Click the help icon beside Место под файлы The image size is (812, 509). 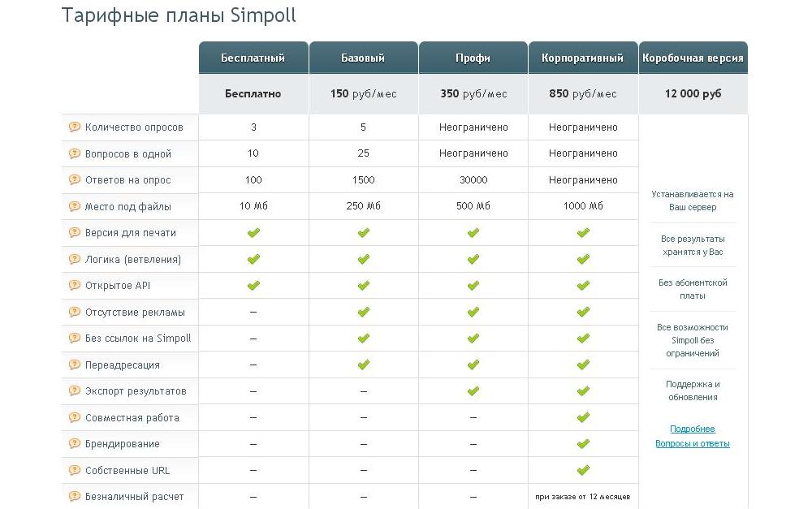point(75,206)
